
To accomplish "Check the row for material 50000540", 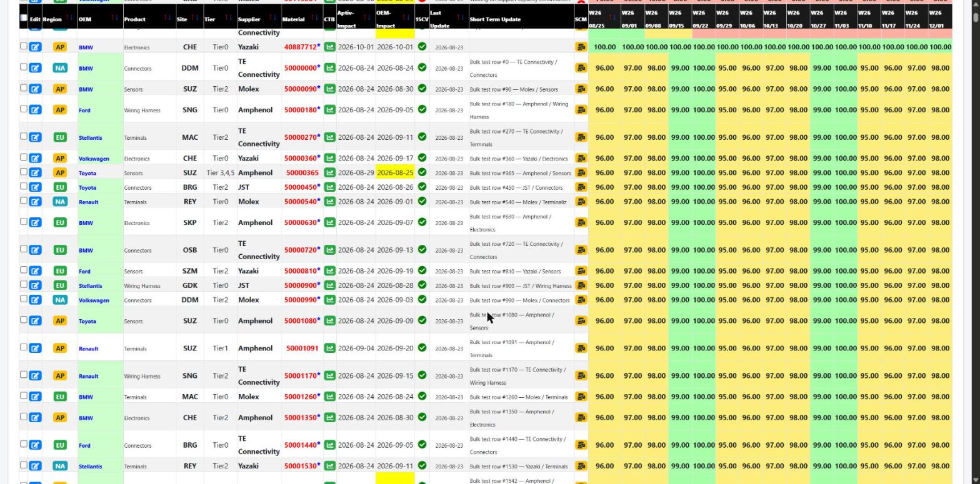I will coord(24,201).
